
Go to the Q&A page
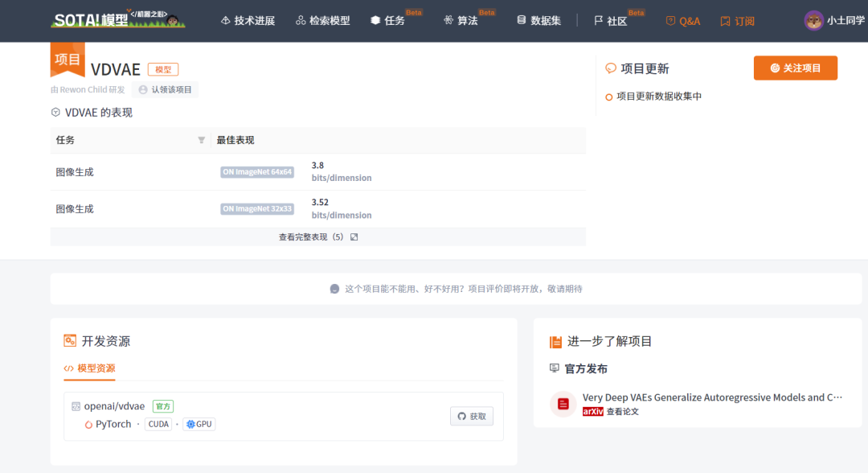pyautogui.click(x=683, y=21)
